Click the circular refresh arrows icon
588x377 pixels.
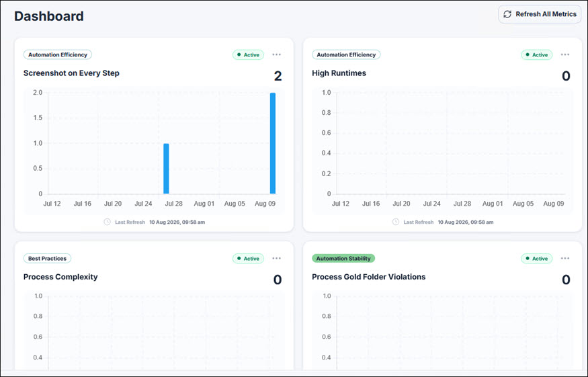(507, 14)
